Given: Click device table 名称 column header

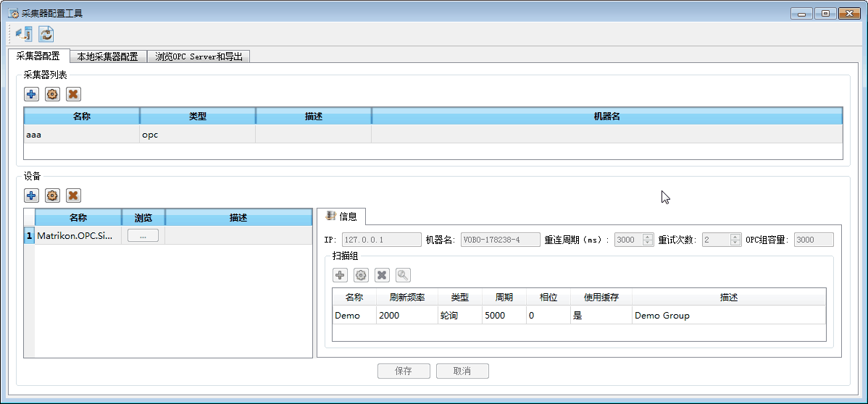Looking at the screenshot, I should point(78,217).
